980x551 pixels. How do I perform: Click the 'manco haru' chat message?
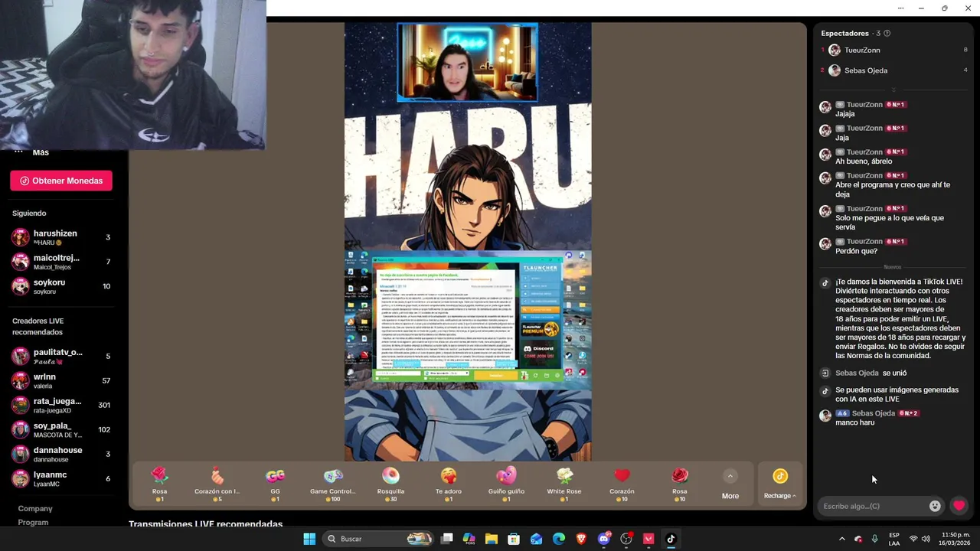tap(854, 422)
